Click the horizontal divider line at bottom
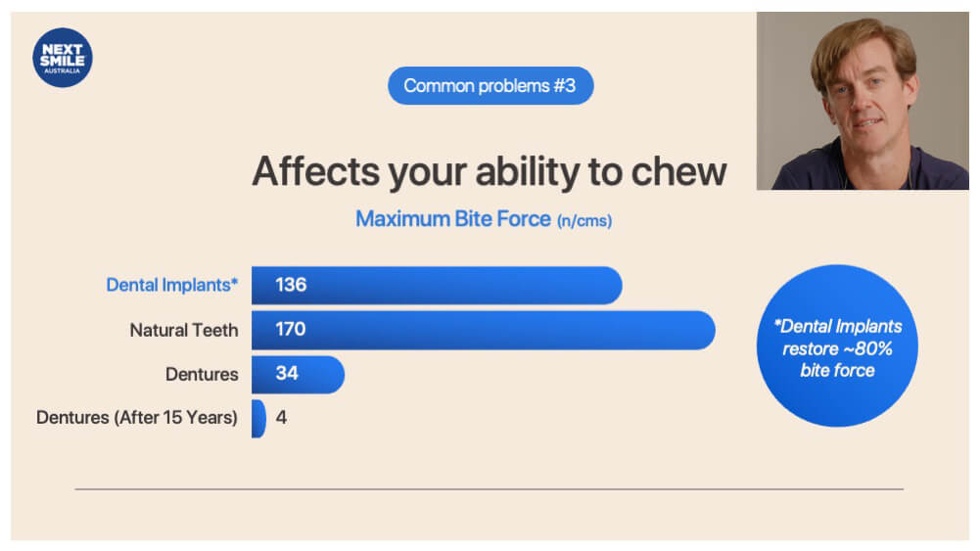 pos(490,489)
